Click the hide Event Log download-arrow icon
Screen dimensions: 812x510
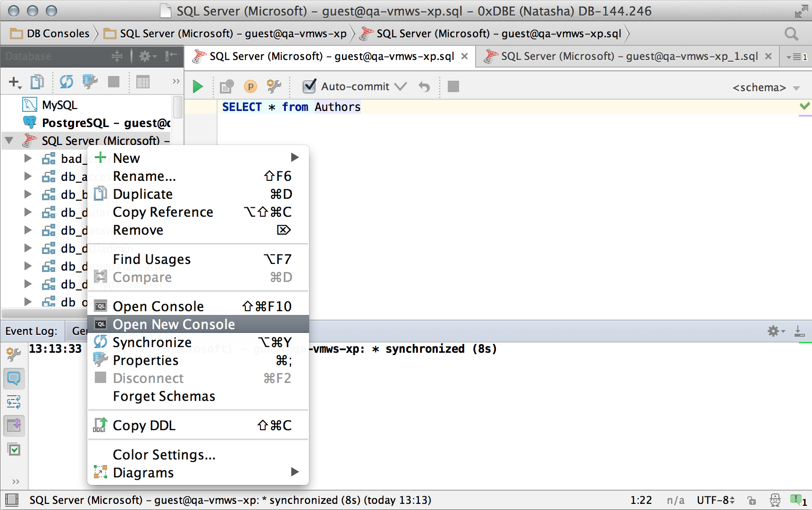(800, 331)
